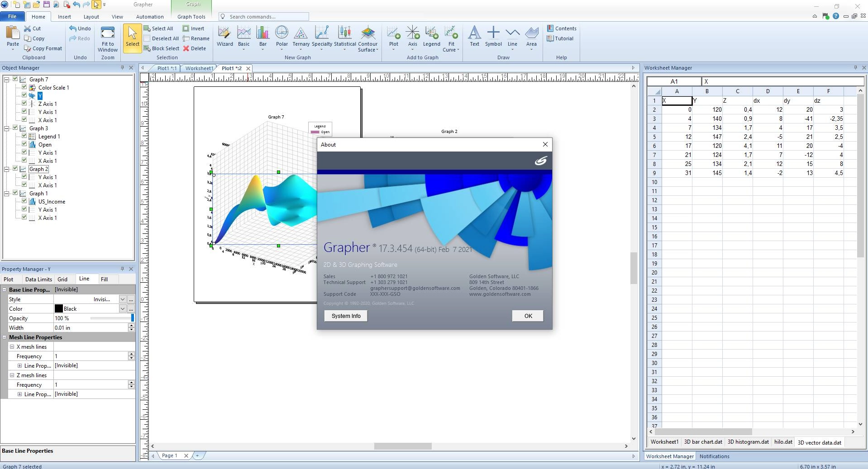This screenshot has width=868, height=469.
Task: Click OK in the About dialog
Action: [528, 316]
